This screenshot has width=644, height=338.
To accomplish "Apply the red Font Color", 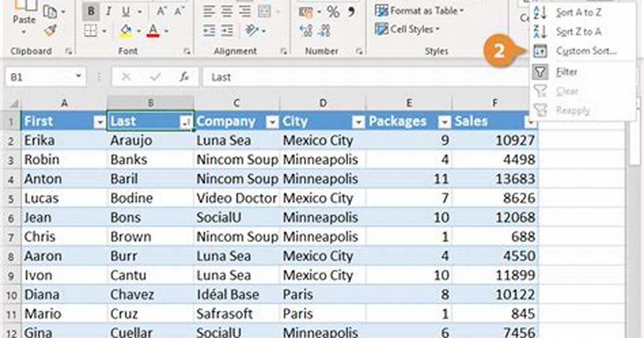I will click(x=153, y=30).
